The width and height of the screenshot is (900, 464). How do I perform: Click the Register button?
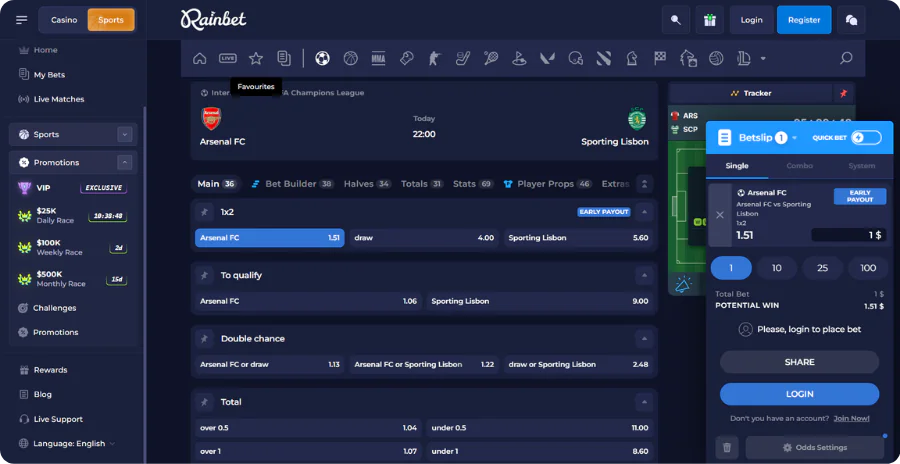tap(804, 20)
